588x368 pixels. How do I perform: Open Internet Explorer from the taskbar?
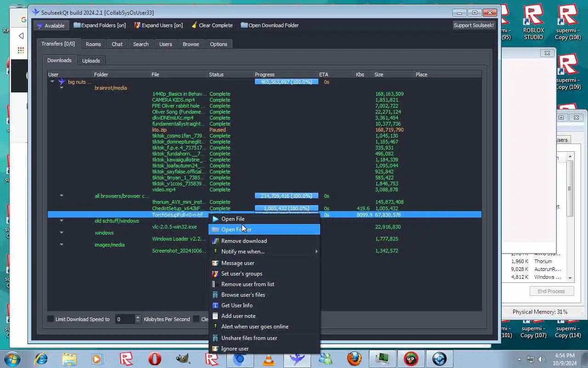41,359
